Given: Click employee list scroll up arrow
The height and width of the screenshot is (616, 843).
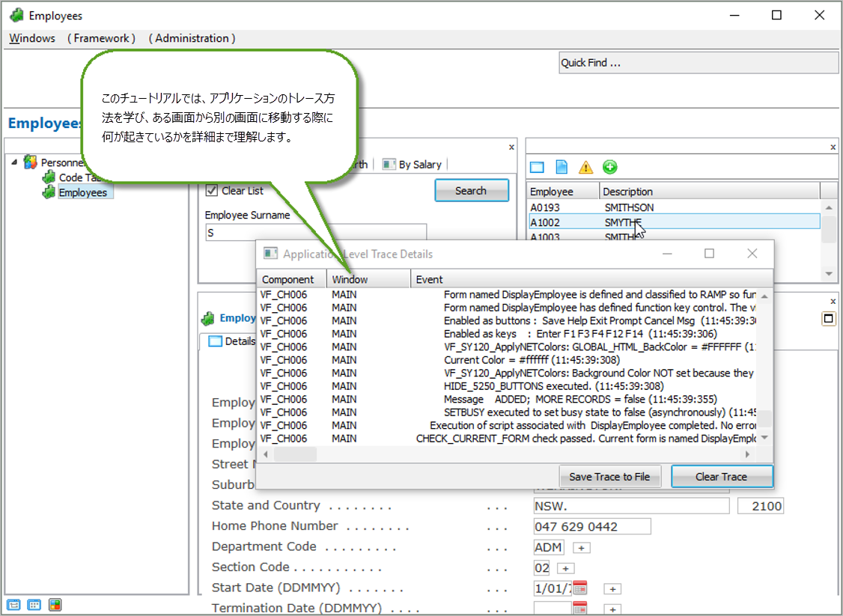Looking at the screenshot, I should click(x=829, y=208).
